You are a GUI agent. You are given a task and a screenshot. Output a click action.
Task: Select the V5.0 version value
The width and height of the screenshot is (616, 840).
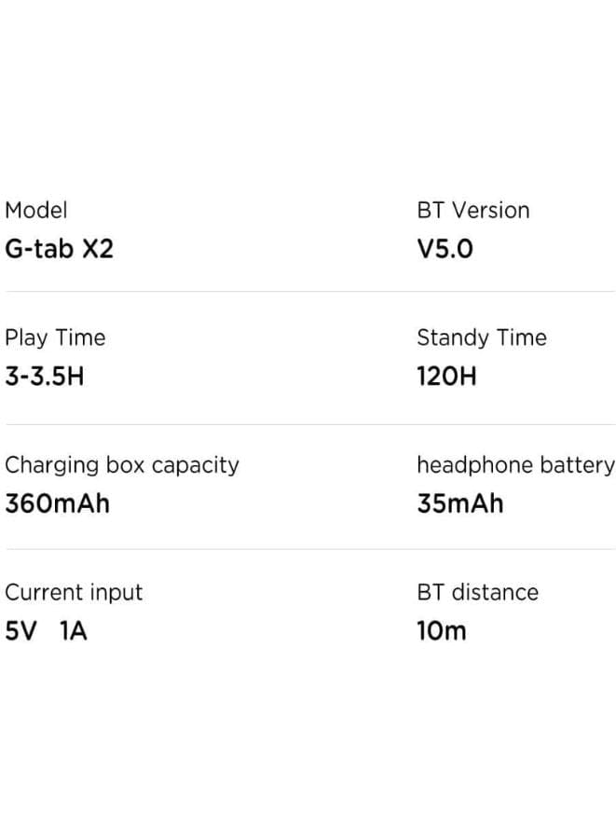point(445,250)
